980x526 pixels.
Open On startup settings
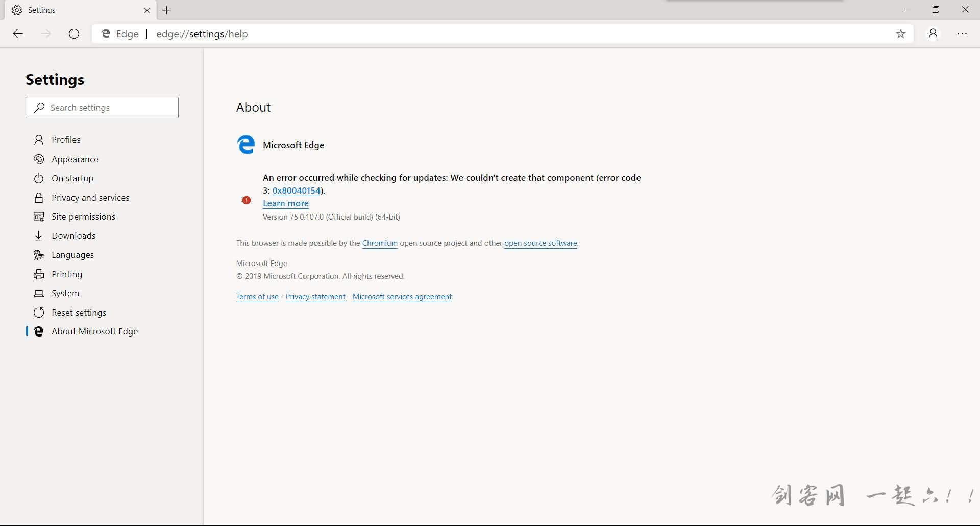coord(72,178)
